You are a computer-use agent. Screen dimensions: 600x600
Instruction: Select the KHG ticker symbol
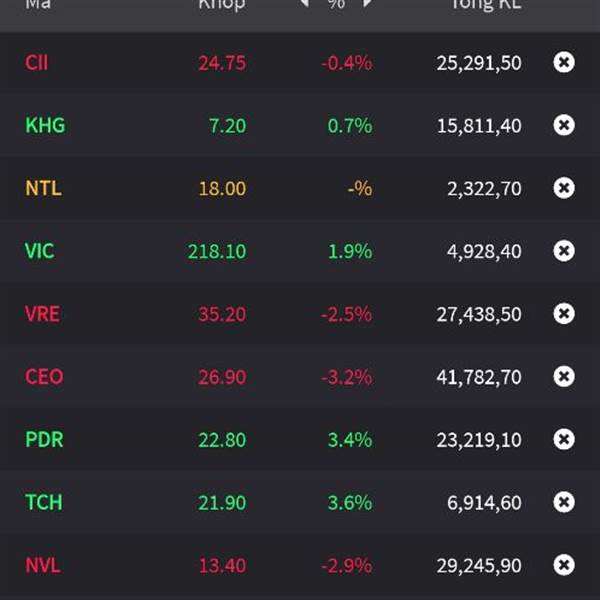click(x=45, y=126)
